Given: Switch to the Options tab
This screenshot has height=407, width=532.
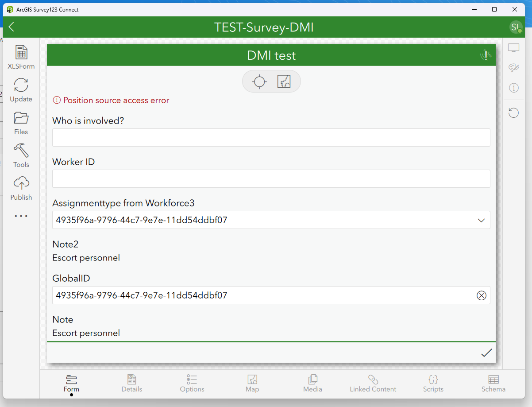Looking at the screenshot, I should (x=192, y=384).
